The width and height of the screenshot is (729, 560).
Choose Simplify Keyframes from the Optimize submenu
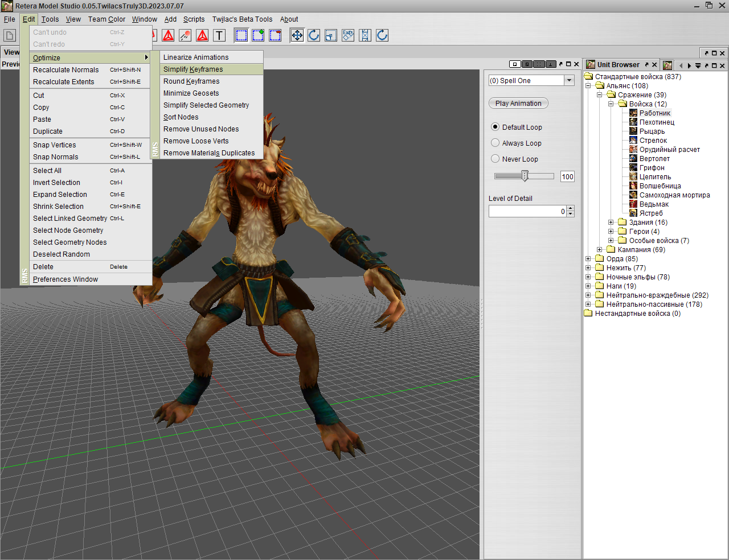point(211,69)
